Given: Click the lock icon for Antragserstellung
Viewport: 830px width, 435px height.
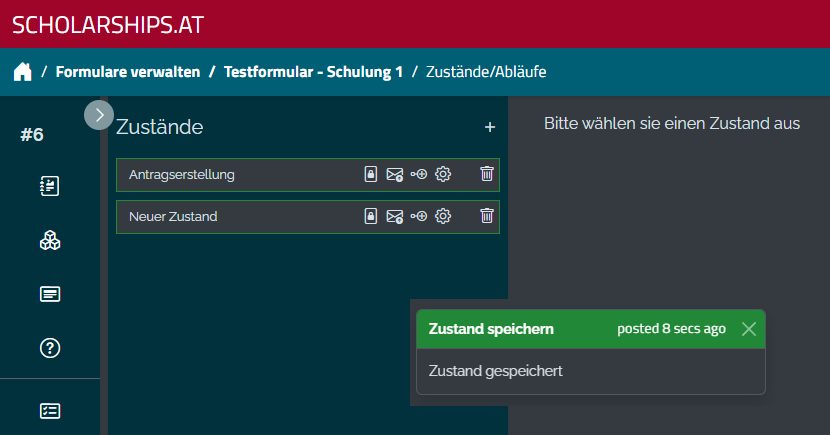Looking at the screenshot, I should (371, 174).
